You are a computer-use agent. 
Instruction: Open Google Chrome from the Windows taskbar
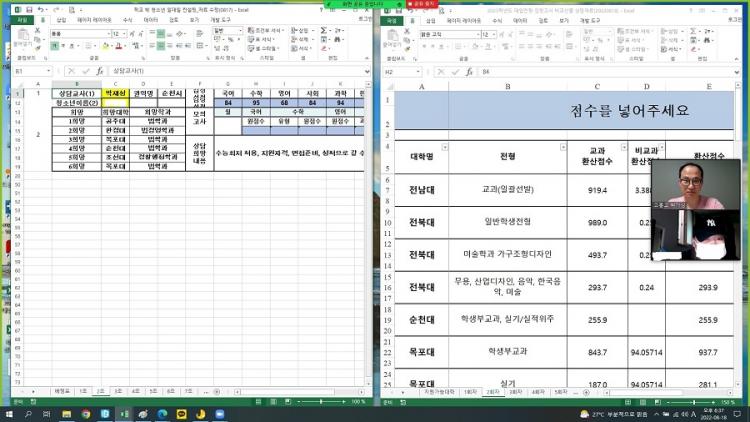coord(86,413)
